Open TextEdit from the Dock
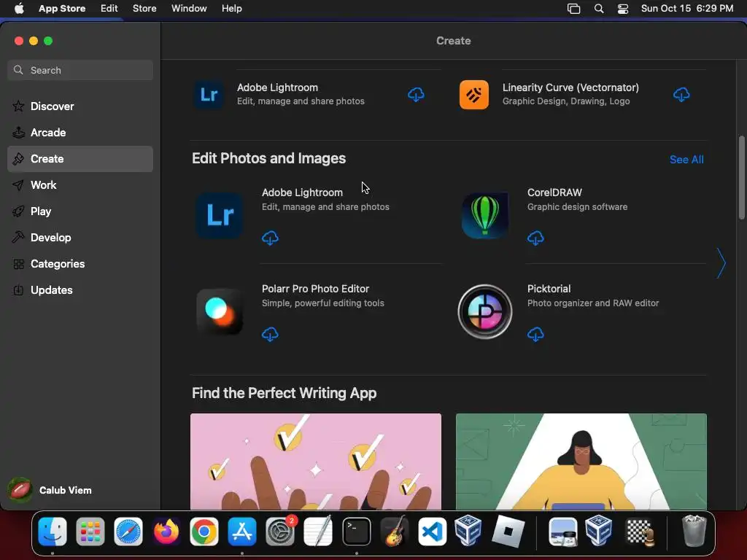This screenshot has height=560, width=747. 318,532
